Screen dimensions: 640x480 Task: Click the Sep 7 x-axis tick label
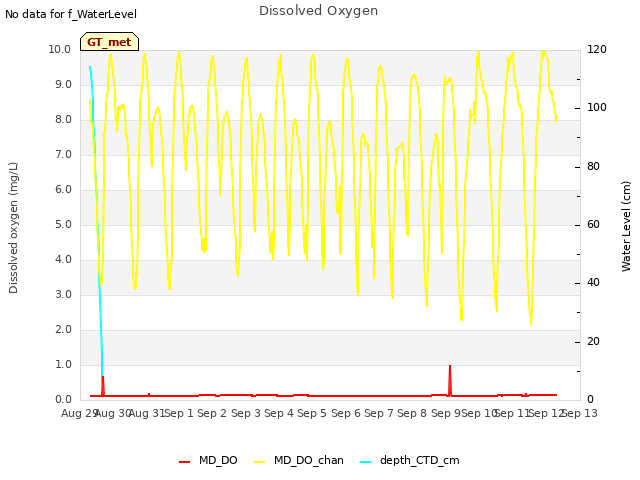(x=379, y=413)
